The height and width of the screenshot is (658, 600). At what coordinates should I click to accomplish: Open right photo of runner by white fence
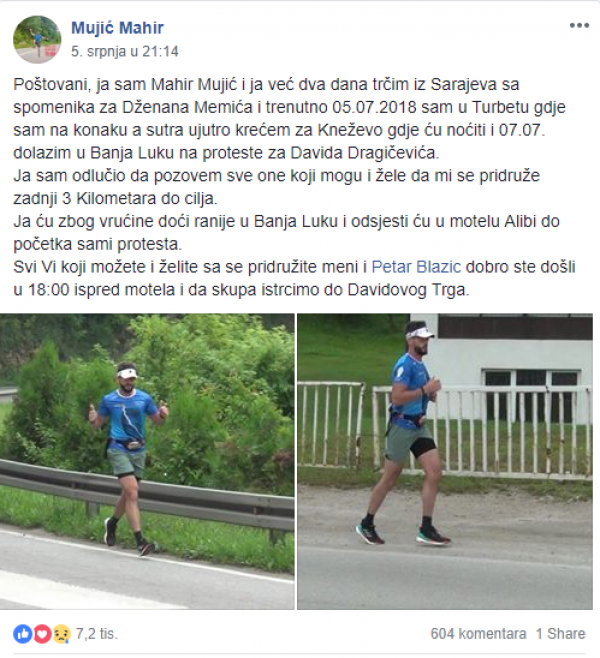coord(445,461)
